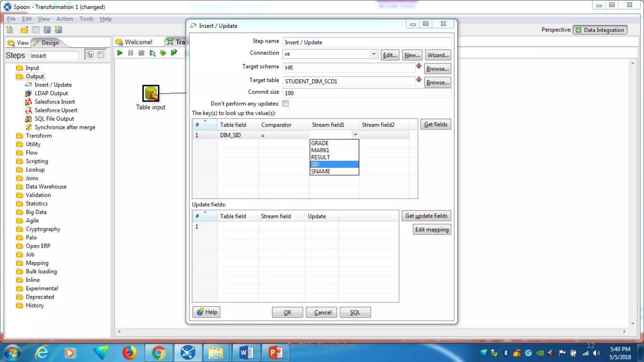The width and height of the screenshot is (644, 362).
Task: Expand the Connection dropdown
Action: (373, 54)
